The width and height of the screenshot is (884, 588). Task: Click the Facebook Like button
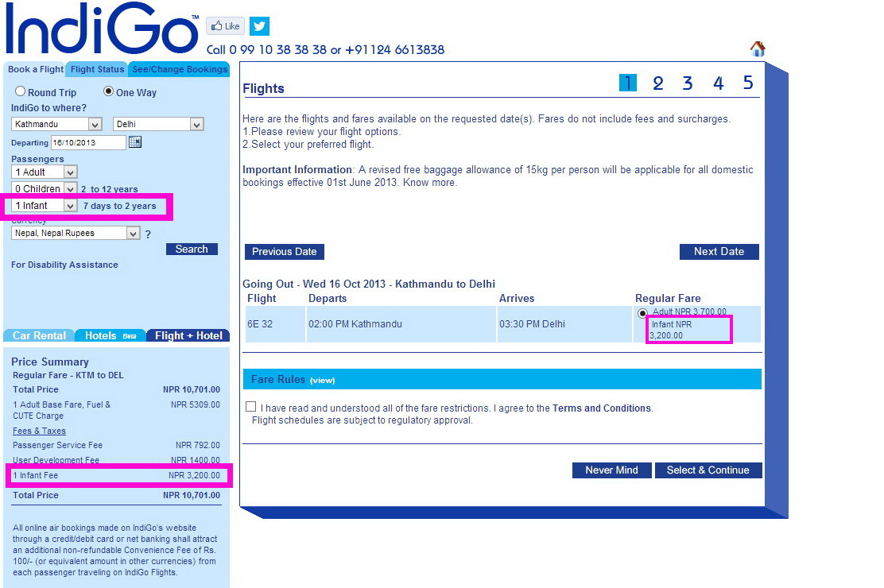[225, 26]
